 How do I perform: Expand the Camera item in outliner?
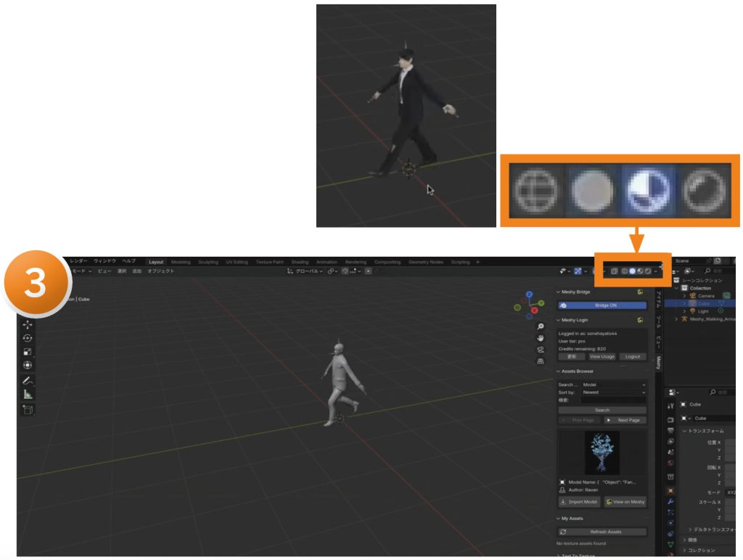coord(685,296)
